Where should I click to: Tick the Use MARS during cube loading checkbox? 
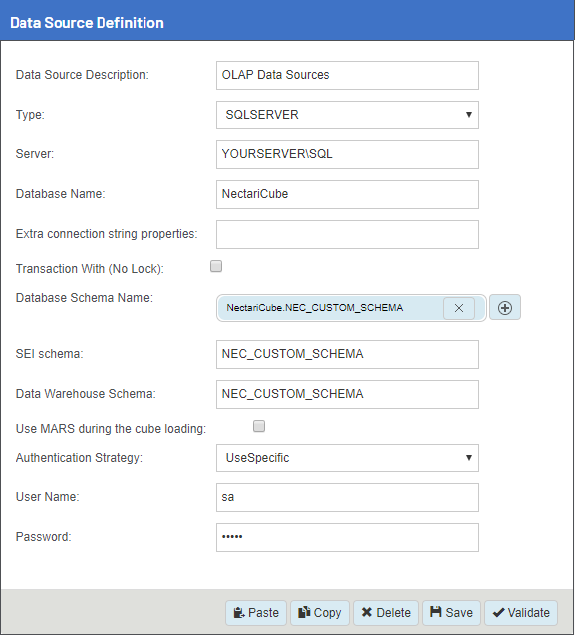pos(259,426)
